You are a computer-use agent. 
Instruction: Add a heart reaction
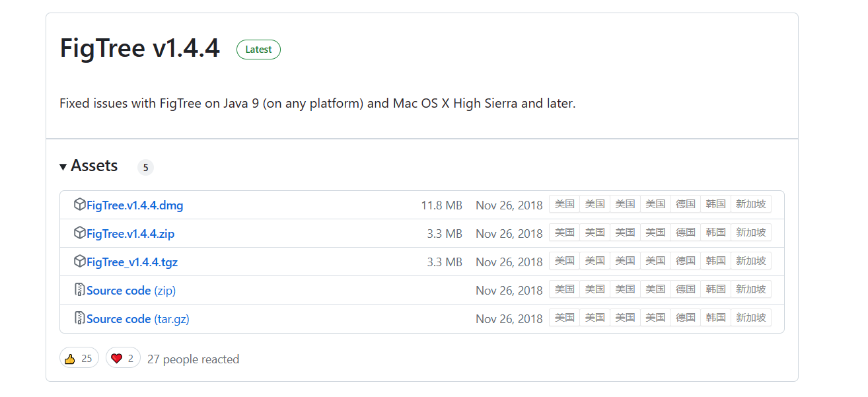[x=123, y=358]
